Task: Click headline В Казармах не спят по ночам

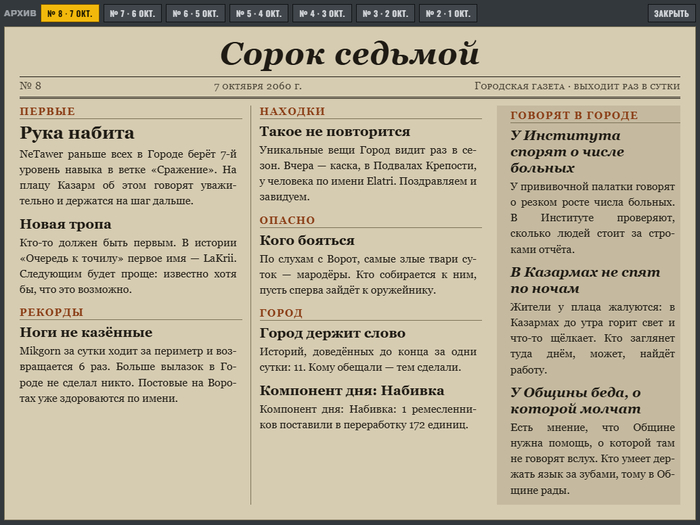Action: (x=585, y=280)
